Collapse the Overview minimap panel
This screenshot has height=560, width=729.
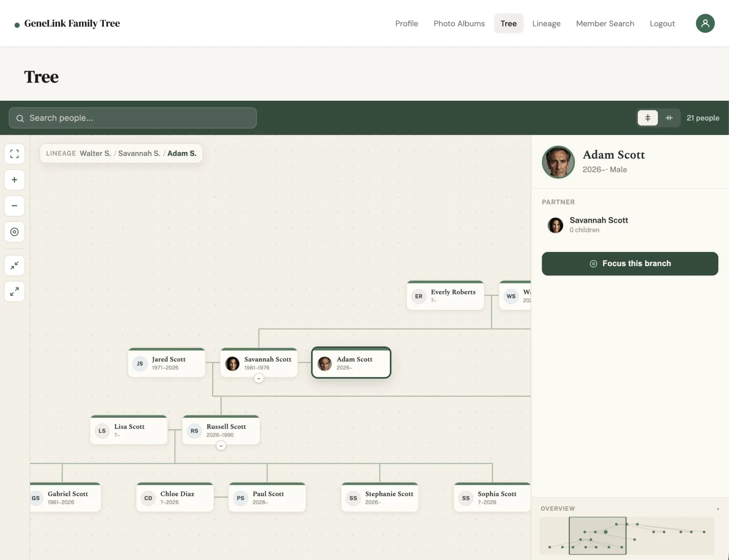coord(718,509)
